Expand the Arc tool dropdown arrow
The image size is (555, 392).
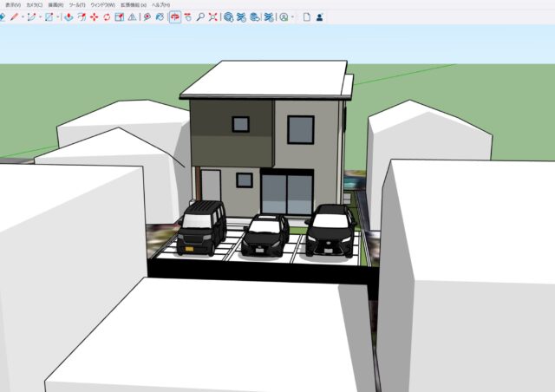tap(40, 16)
